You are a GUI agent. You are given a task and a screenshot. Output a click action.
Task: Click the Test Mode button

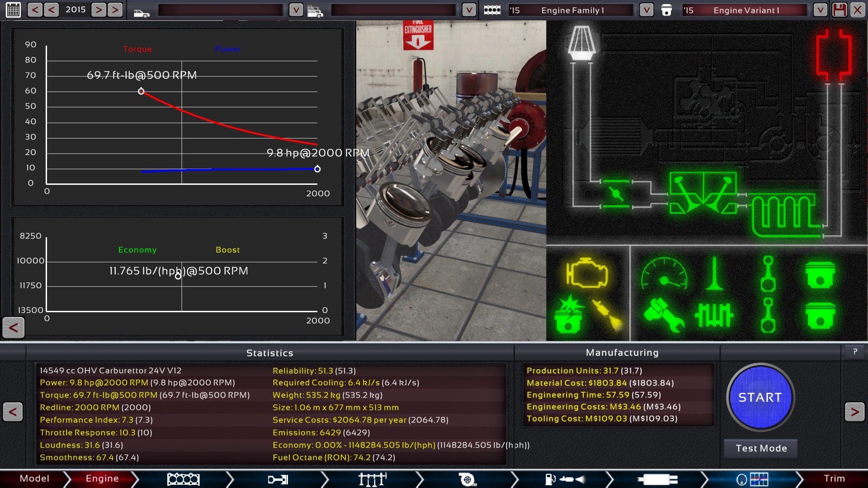pyautogui.click(x=761, y=447)
